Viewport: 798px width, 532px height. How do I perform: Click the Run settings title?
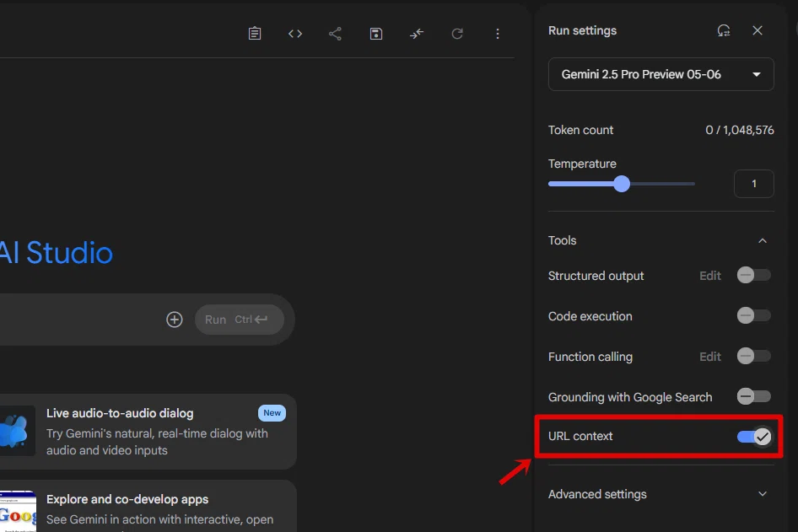click(582, 30)
